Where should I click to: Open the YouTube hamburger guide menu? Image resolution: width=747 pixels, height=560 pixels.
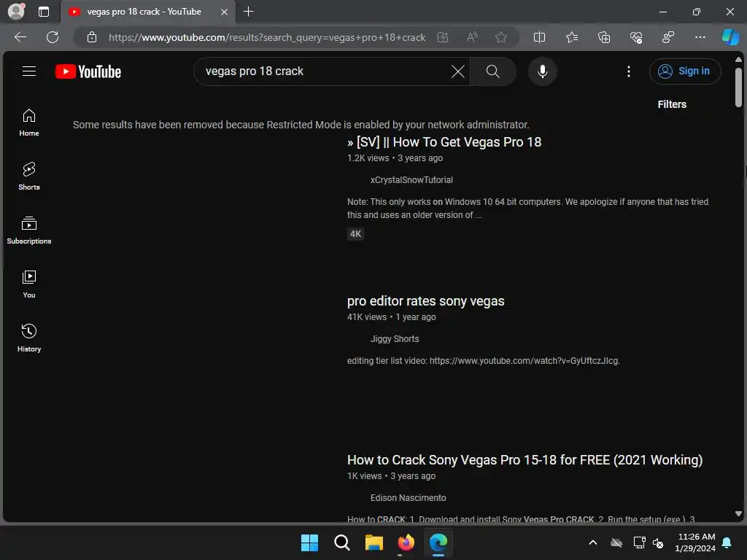(x=29, y=71)
